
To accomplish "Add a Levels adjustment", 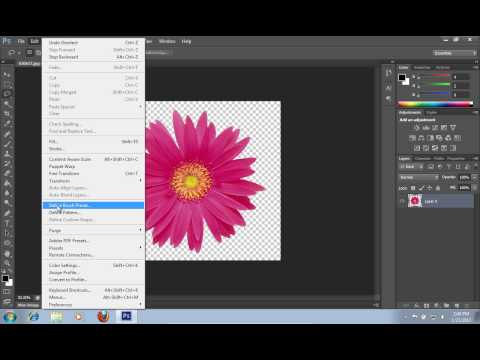I will (426, 128).
